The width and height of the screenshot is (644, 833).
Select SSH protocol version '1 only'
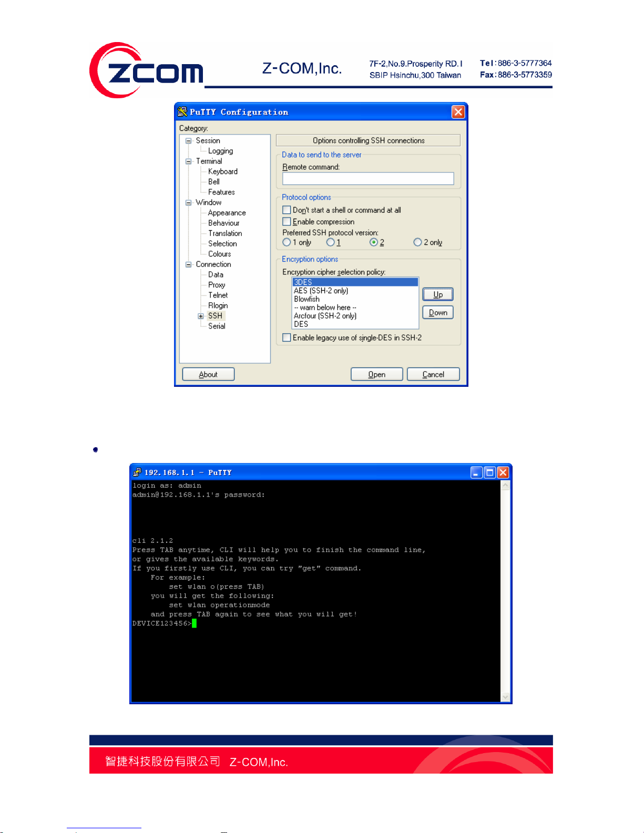click(x=287, y=242)
